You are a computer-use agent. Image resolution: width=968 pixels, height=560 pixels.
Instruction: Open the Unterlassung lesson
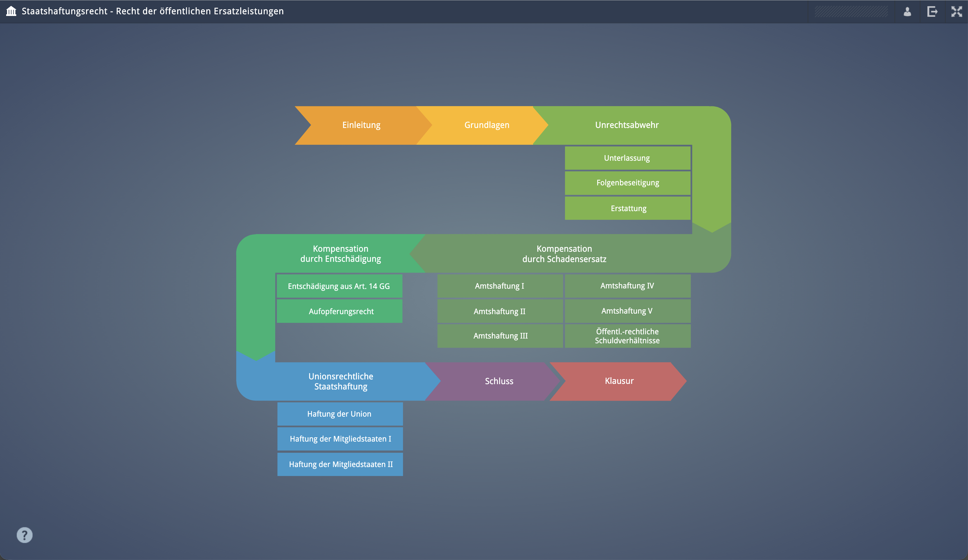point(627,158)
